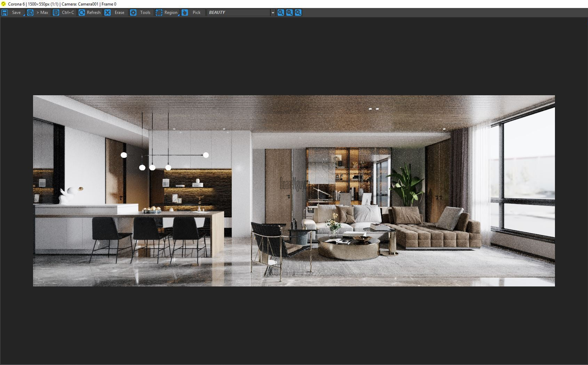Viewport: 588px width, 365px height.
Task: Open the BEAUTY render element dropdown
Action: pyautogui.click(x=238, y=13)
